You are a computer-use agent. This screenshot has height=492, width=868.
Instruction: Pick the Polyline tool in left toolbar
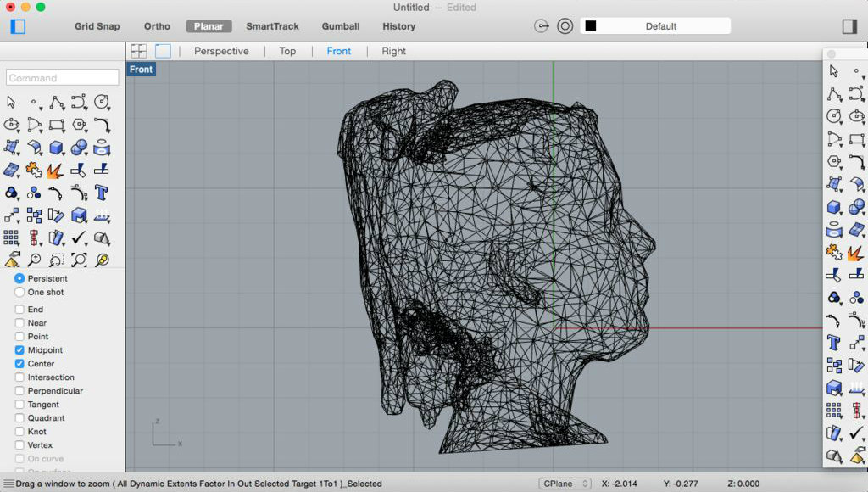coord(57,103)
